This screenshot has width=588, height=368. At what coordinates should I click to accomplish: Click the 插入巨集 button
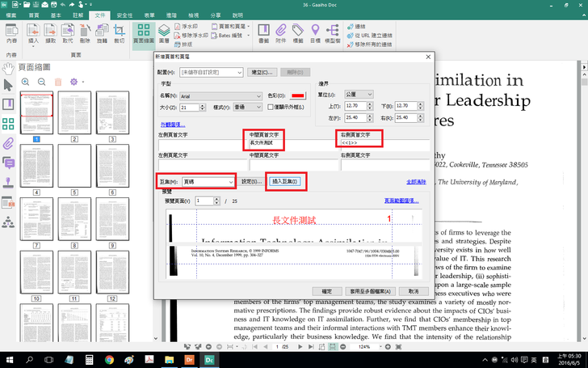coord(285,181)
